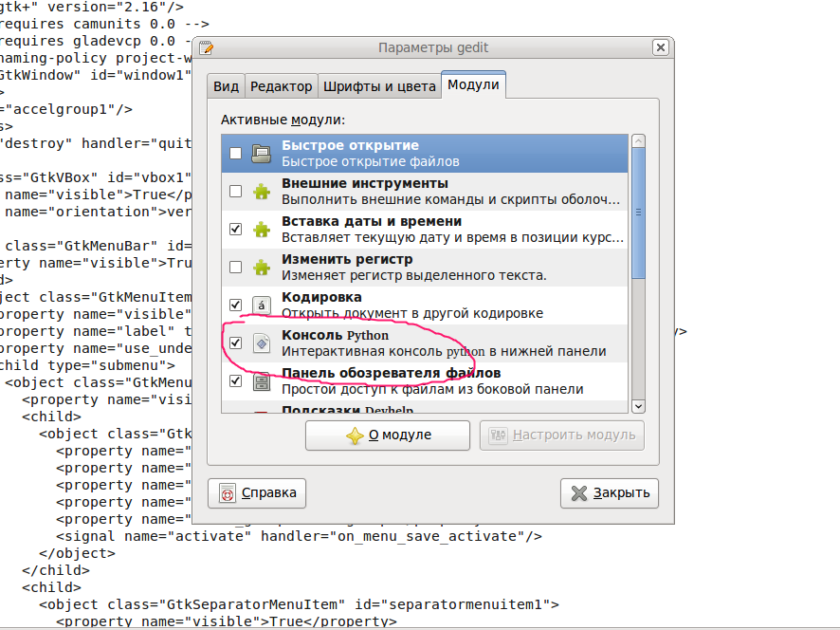
Task: Click the Настроить модуль button
Action: click(562, 435)
